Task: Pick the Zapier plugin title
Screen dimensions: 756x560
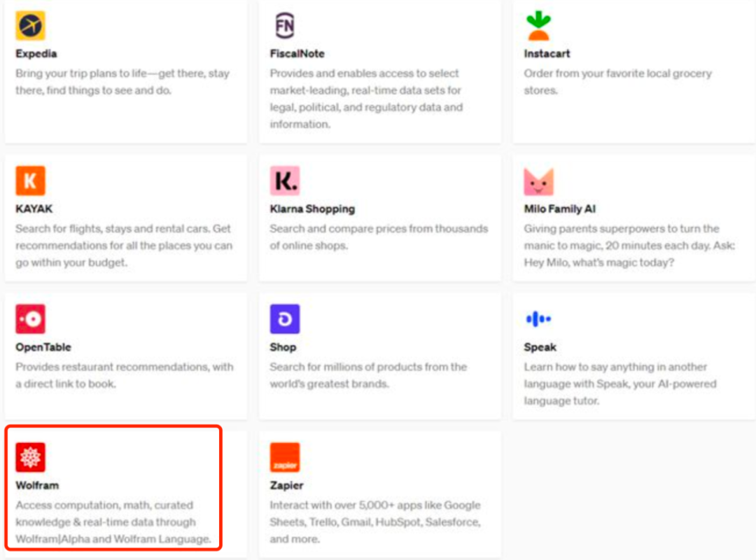Action: (x=286, y=485)
